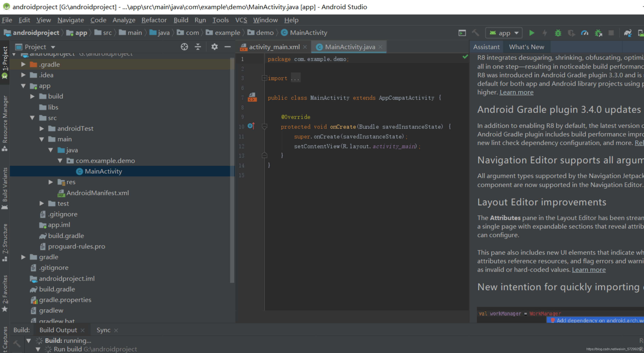The image size is (644, 353).
Task: Click the locate current file crosshair icon
Action: click(x=184, y=47)
